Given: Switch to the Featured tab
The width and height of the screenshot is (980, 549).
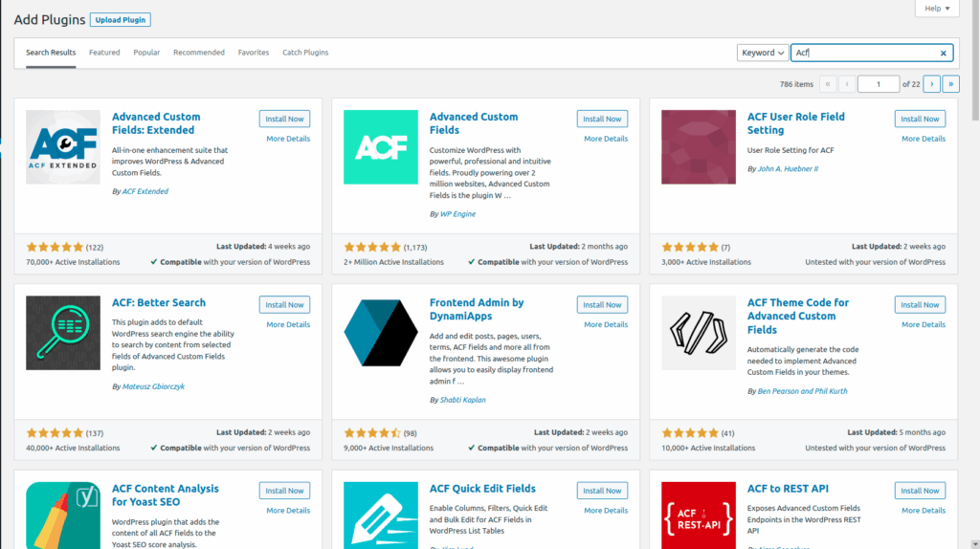Looking at the screenshot, I should click(104, 53).
